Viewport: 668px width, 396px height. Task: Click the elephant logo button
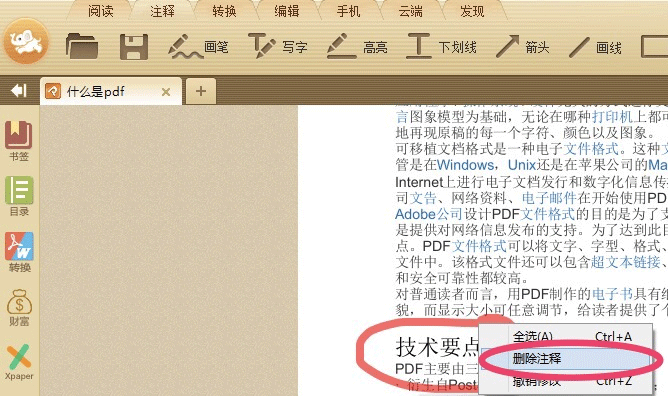[x=26, y=41]
